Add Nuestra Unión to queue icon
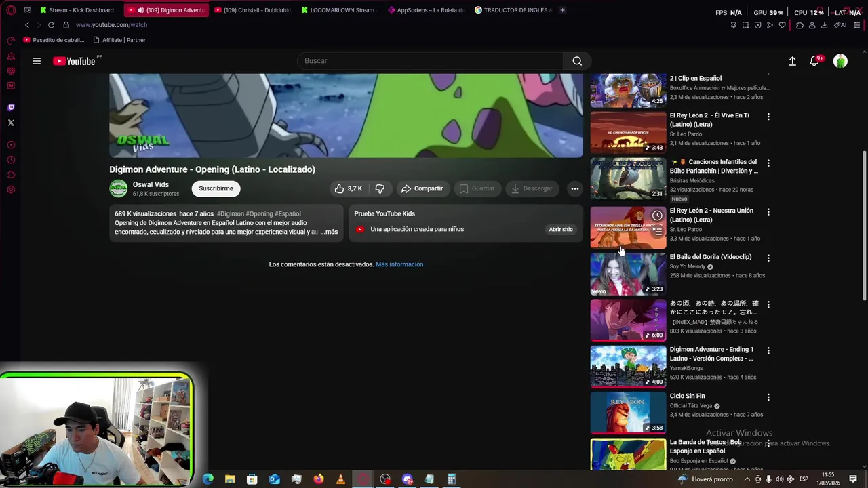Screen dimensions: 868x488 [x=657, y=231]
